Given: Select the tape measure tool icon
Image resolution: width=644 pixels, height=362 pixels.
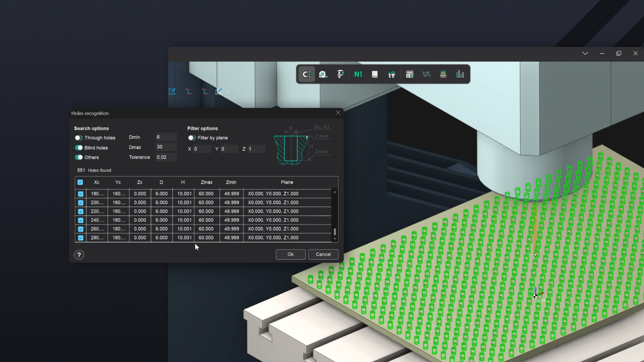Looking at the screenshot, I should [x=323, y=74].
